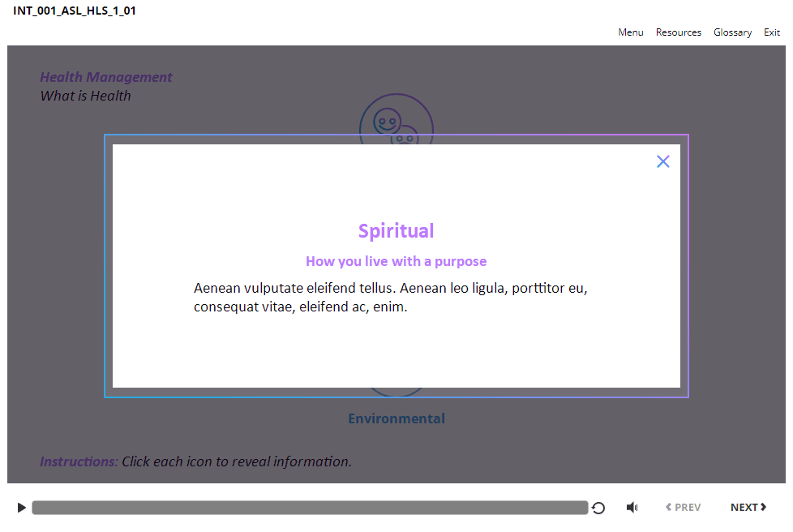Close the Spiritual popup with the X

tap(662, 161)
